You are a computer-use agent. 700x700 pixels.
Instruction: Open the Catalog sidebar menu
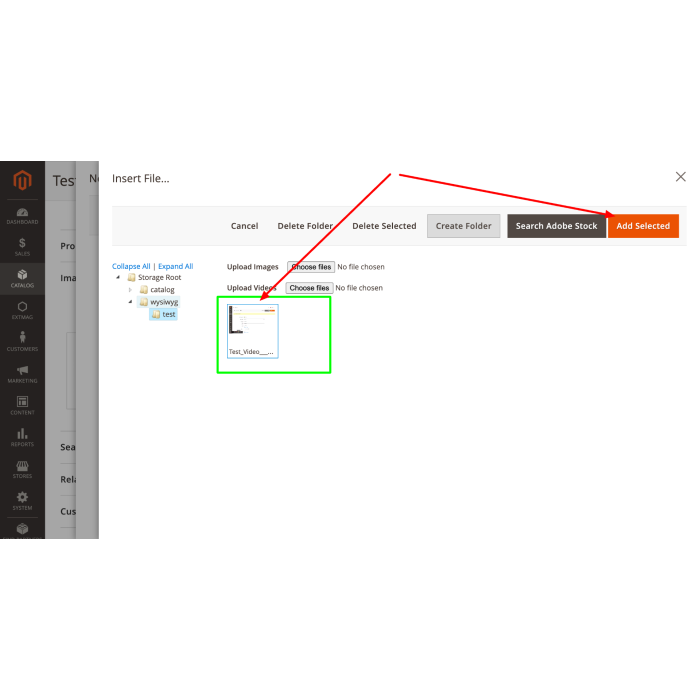coord(22,279)
